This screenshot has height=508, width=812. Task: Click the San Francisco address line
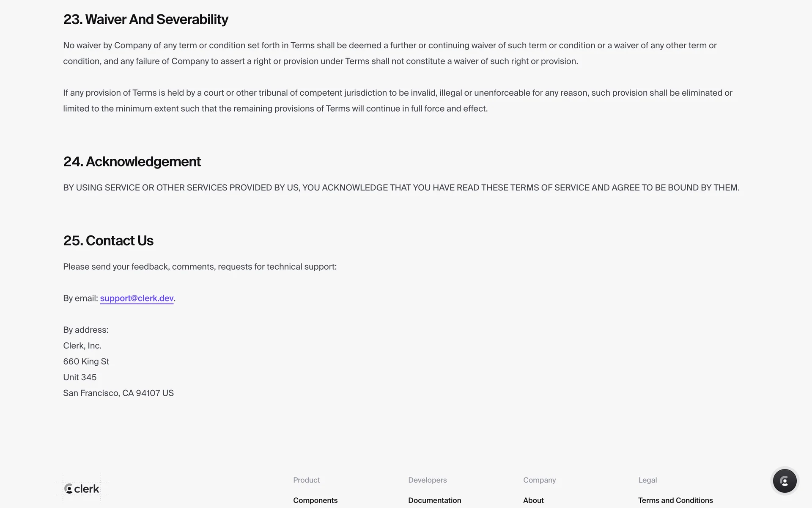coord(118,393)
